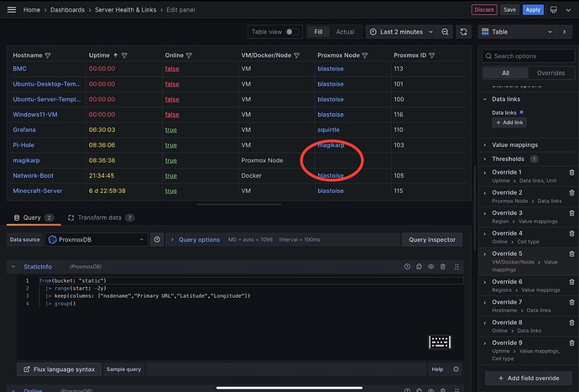Open the Grafana hostname link

pyautogui.click(x=24, y=129)
